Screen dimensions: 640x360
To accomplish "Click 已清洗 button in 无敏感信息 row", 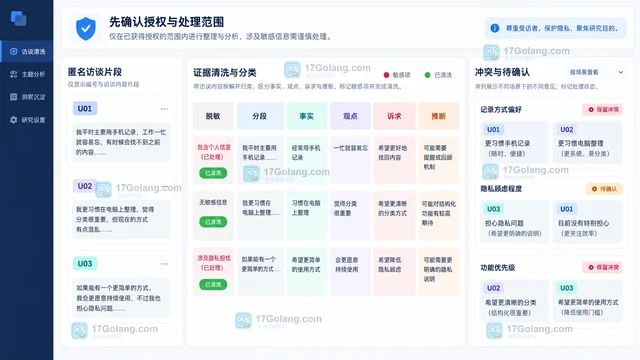I will pos(213,222).
